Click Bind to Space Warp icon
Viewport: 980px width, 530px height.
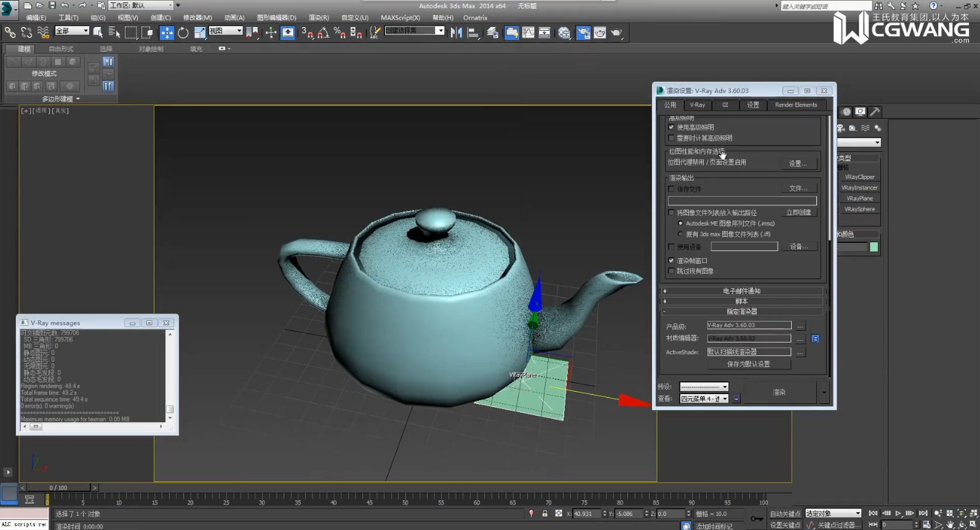[43, 33]
